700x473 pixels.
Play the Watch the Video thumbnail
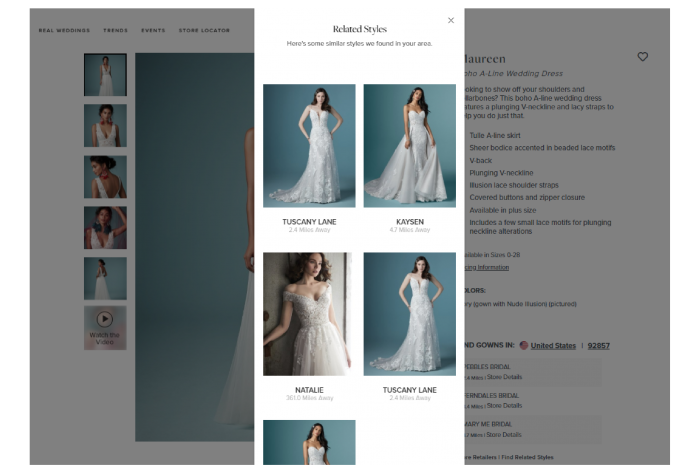105,327
